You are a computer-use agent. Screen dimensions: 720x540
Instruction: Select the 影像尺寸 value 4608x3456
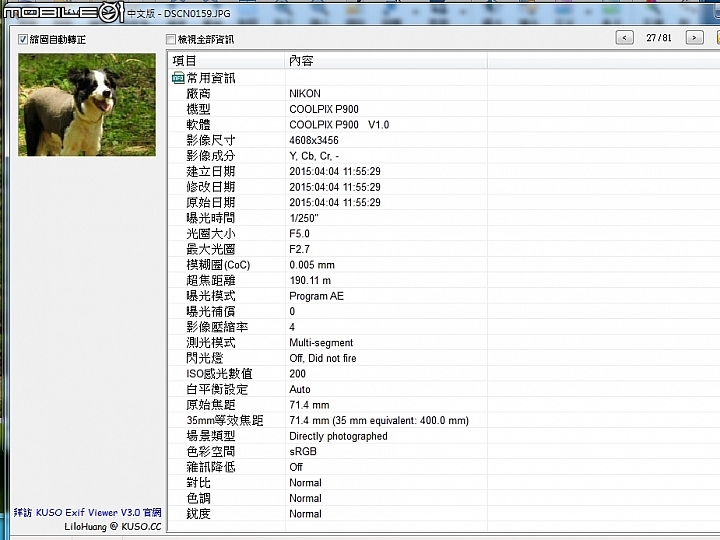pos(314,141)
